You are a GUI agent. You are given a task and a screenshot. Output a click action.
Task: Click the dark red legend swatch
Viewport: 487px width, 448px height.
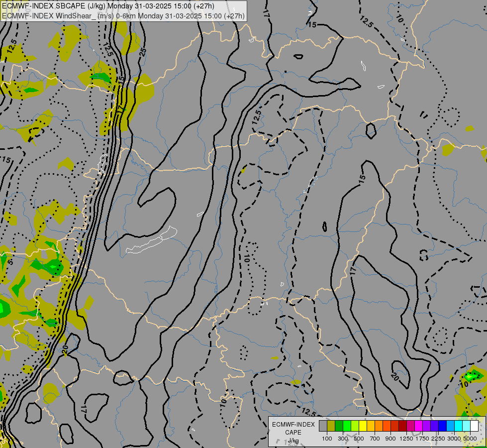[403, 426]
